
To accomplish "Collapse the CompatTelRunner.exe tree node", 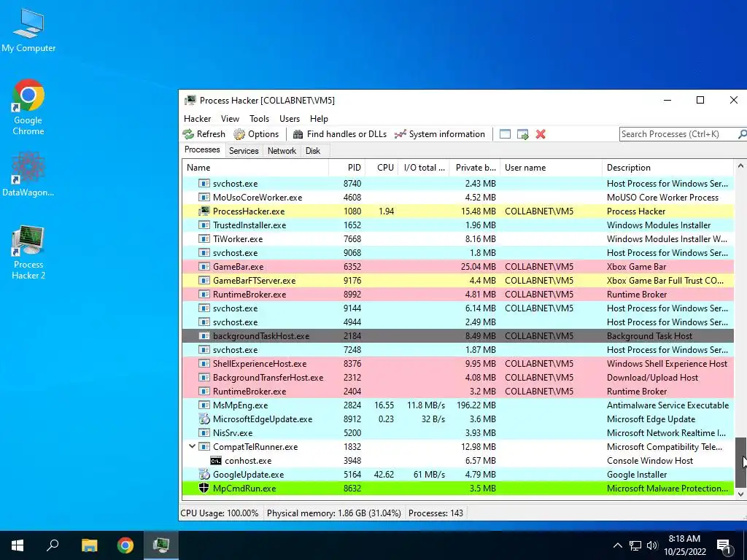I will click(192, 446).
